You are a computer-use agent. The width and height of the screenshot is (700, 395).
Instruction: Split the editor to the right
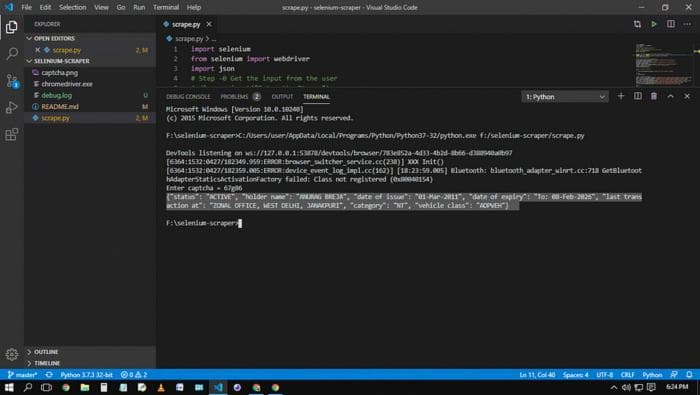671,24
